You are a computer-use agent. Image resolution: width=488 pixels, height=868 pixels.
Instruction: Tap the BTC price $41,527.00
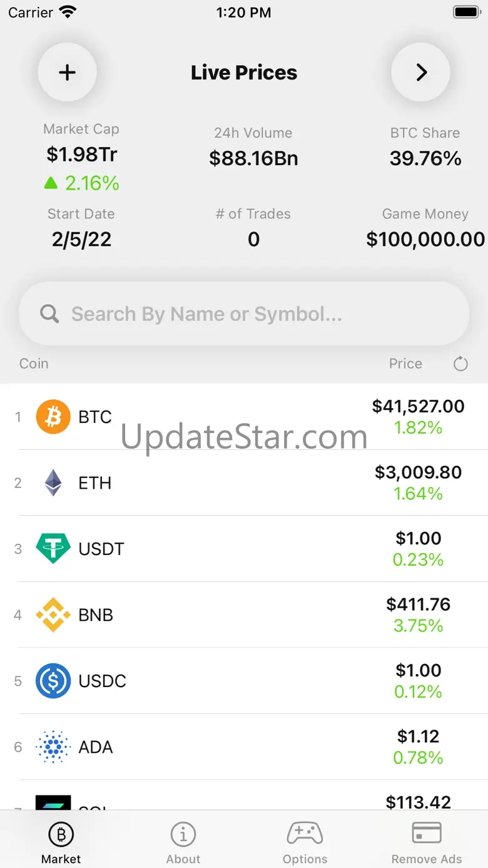[418, 407]
